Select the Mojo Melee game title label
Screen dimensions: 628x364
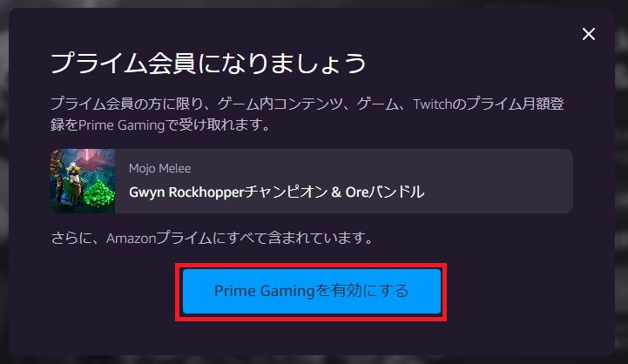pos(159,169)
